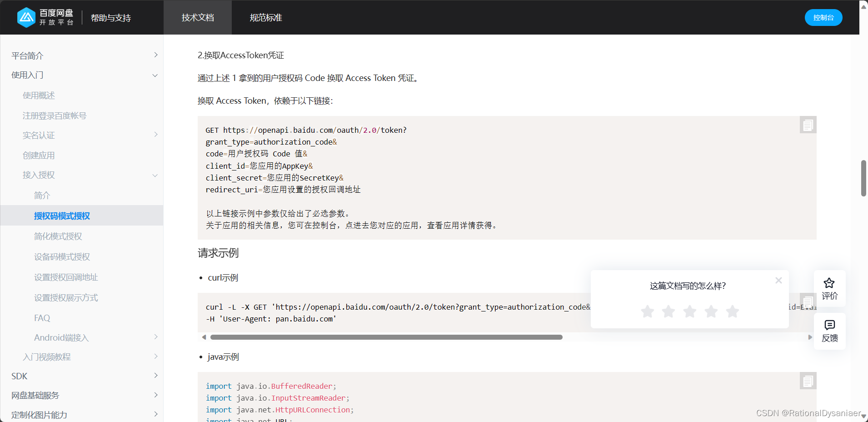Click right arrow of code horizontal scrollbar
The height and width of the screenshot is (422, 868).
click(810, 337)
